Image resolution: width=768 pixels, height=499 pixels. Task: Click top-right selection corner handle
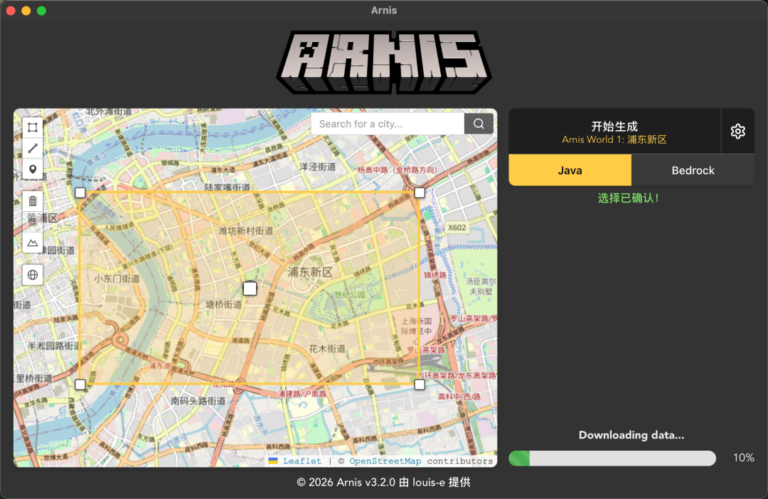point(419,192)
